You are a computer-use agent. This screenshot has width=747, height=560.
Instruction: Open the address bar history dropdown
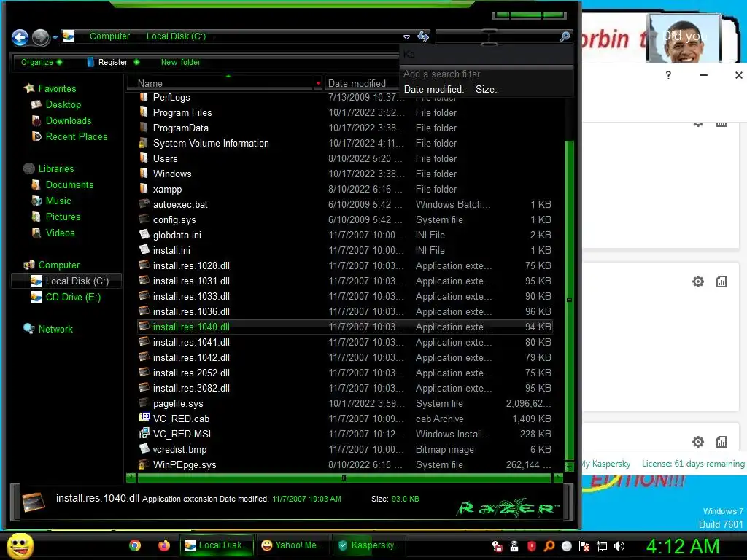406,36
